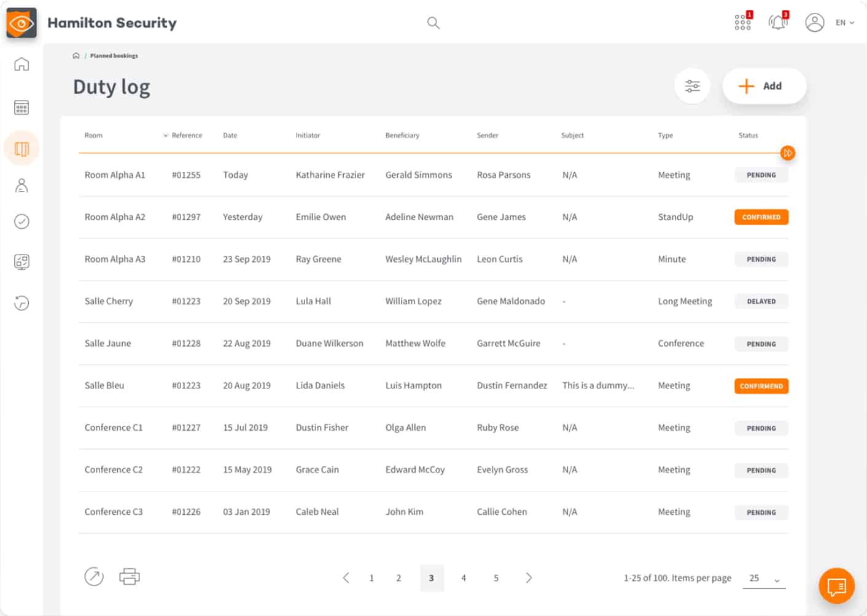867x616 pixels.
Task: Open the history sidebar icon
Action: point(21,303)
